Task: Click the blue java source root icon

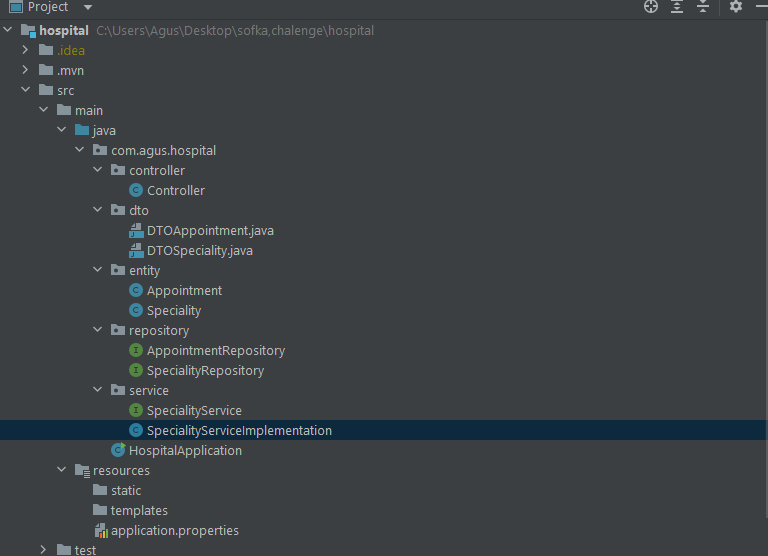Action: 82,130
